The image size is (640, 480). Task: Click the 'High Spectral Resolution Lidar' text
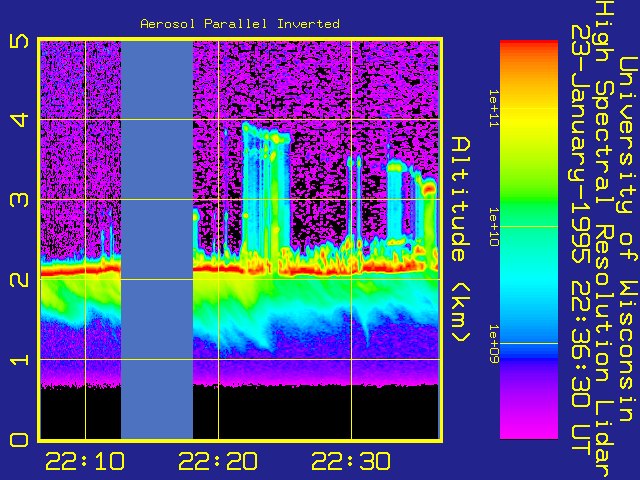pos(604,240)
